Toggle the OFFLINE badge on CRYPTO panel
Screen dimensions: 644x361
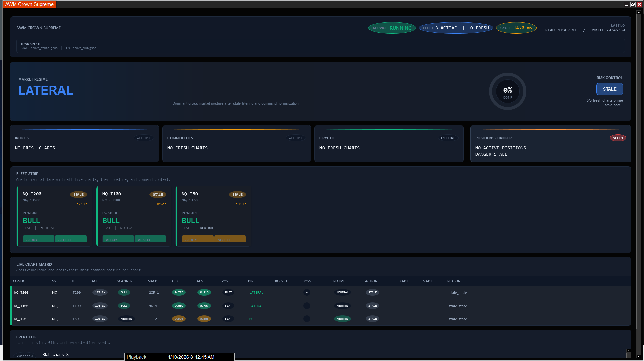(448, 138)
